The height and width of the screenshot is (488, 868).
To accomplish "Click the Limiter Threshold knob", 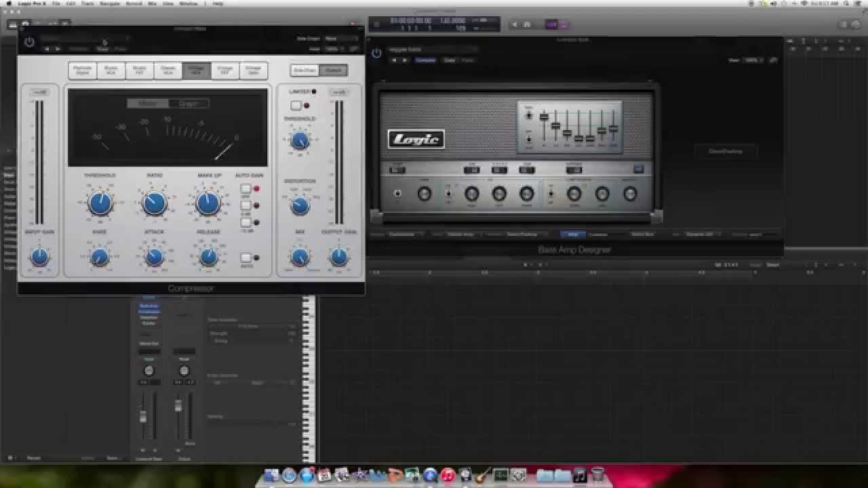I will (300, 140).
